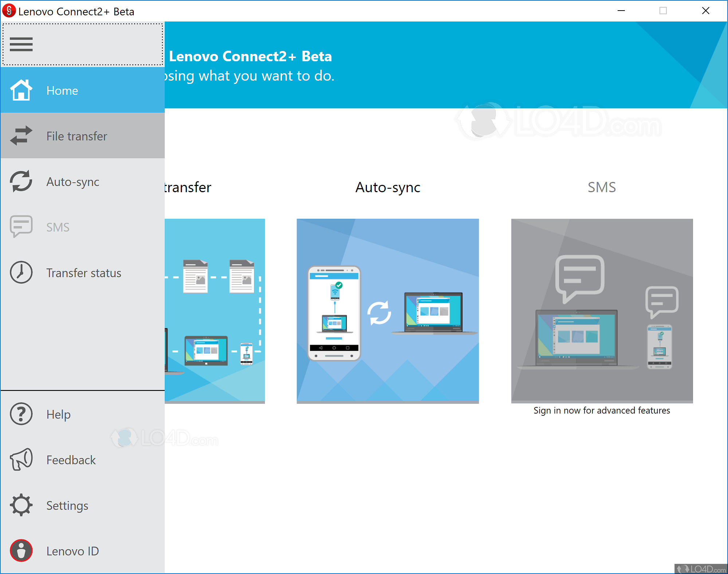Select Auto-sync in the sidebar

click(73, 182)
